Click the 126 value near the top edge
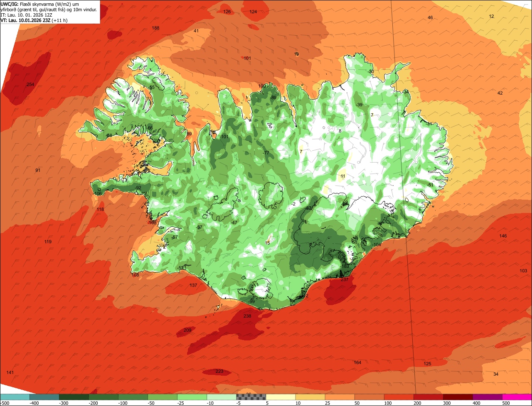The image size is (532, 406). coord(227,12)
